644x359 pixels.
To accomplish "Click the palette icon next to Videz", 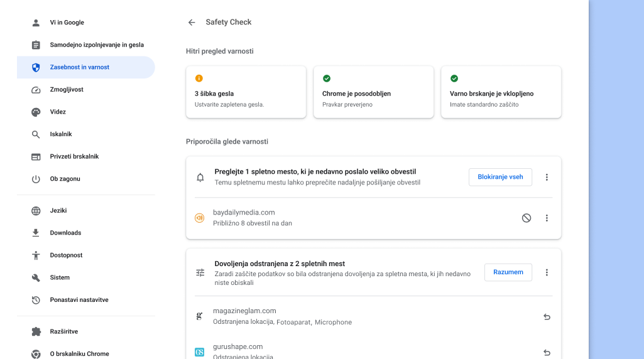I will click(36, 112).
